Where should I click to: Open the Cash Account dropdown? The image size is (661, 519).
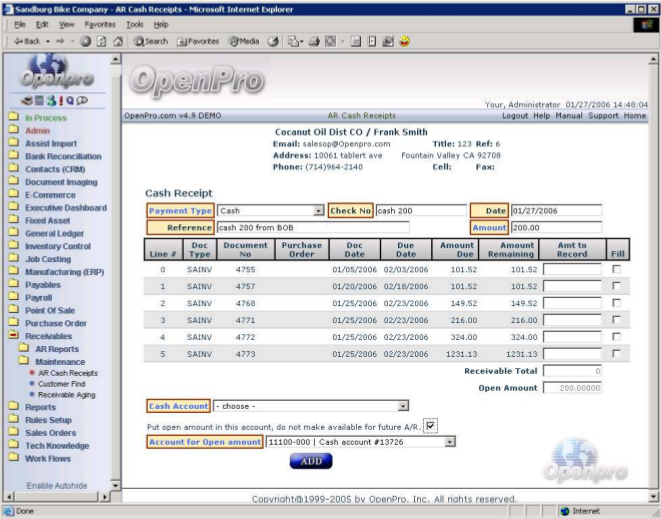[403, 406]
